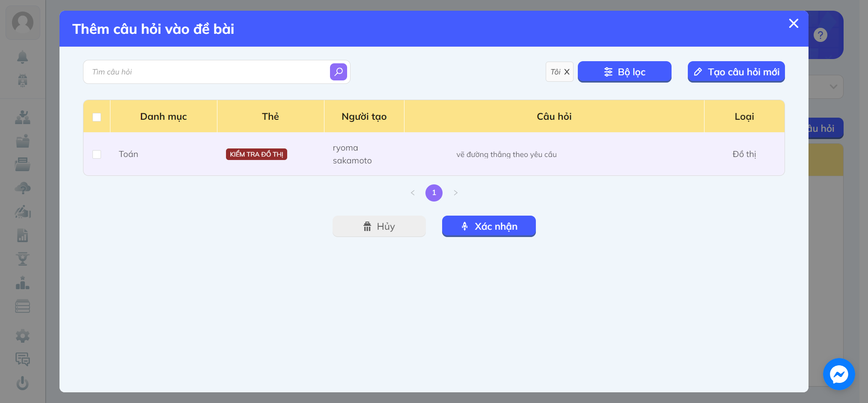
Task: Go to next page arrow
Action: pyautogui.click(x=455, y=193)
